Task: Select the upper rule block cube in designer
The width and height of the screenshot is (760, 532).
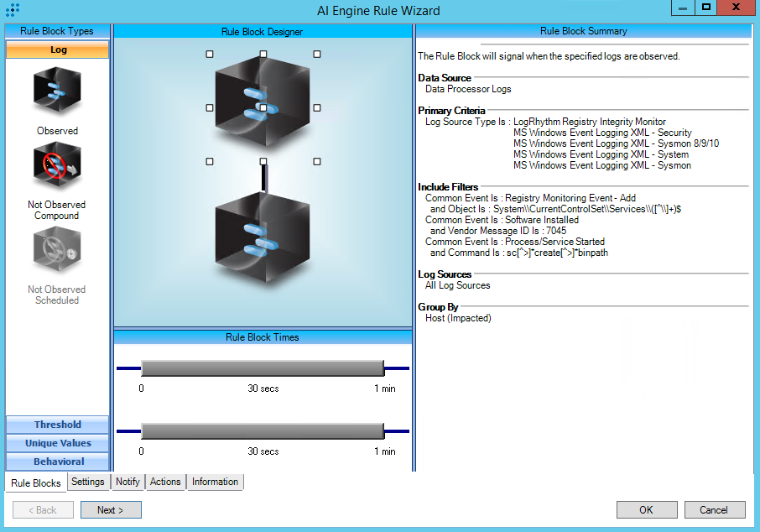Action: (x=263, y=107)
